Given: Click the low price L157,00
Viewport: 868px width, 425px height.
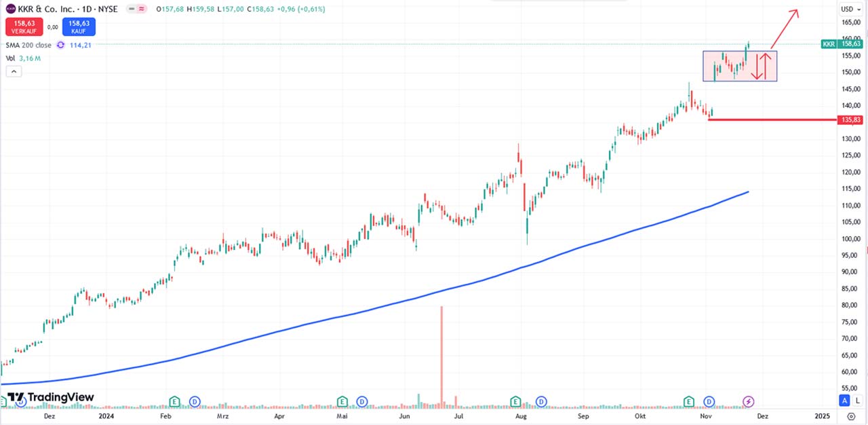Looking at the screenshot, I should pyautogui.click(x=231, y=10).
